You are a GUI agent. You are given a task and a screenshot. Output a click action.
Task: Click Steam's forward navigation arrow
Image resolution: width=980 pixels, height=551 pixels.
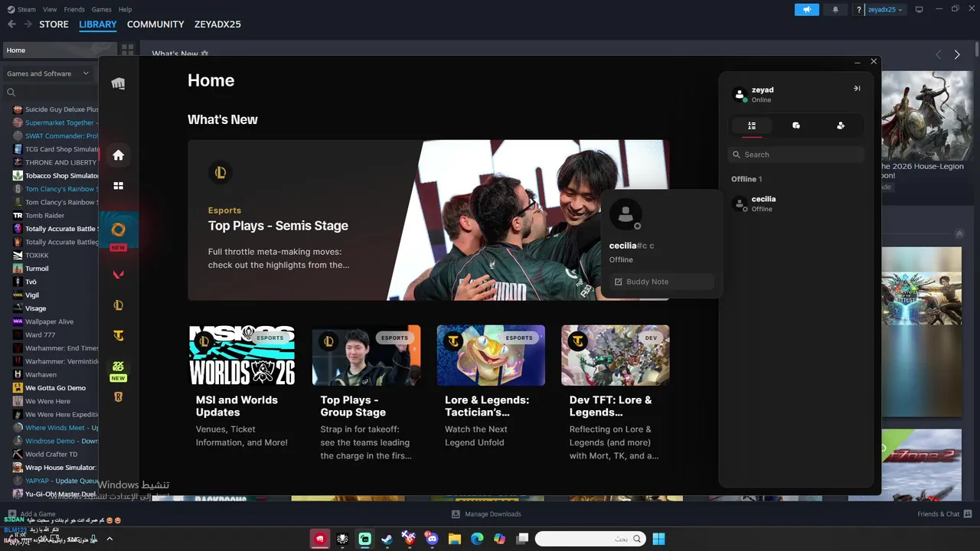pos(28,24)
